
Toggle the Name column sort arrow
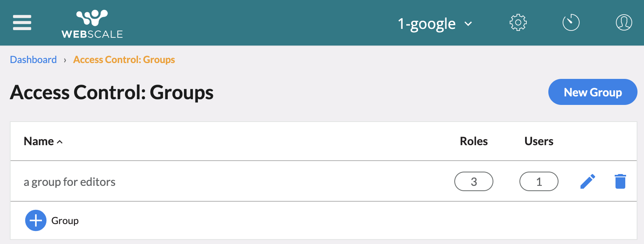pyautogui.click(x=60, y=142)
